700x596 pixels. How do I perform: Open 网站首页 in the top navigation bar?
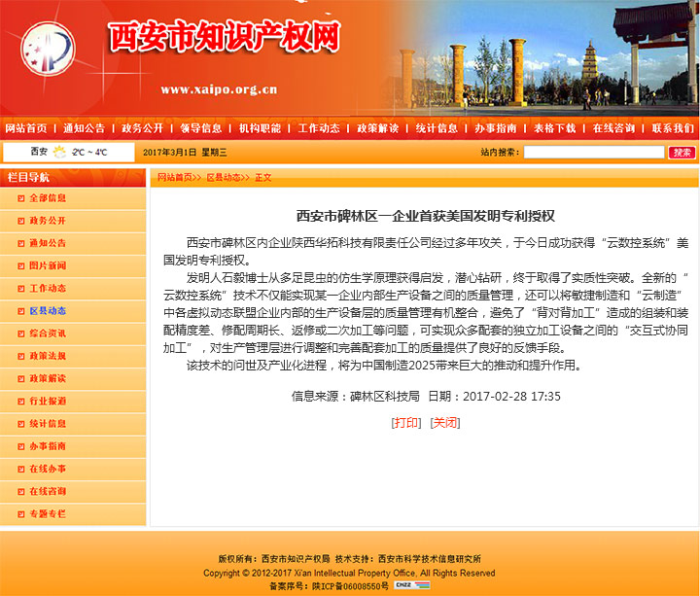[x=26, y=128]
